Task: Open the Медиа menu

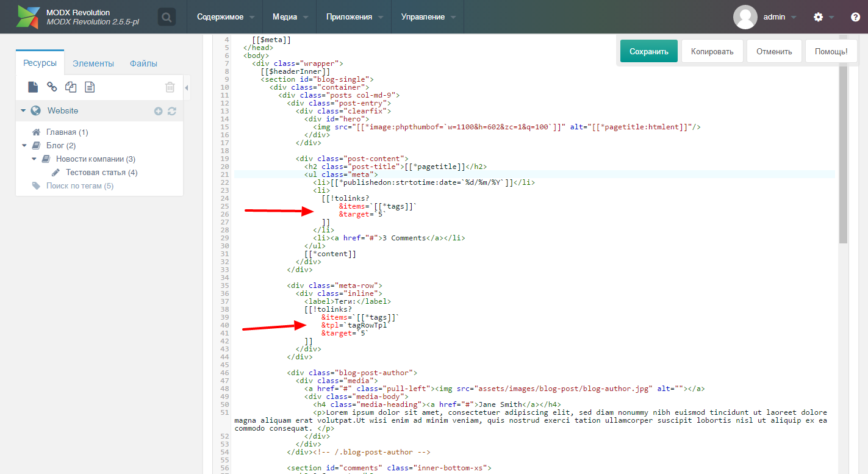Action: [290, 17]
